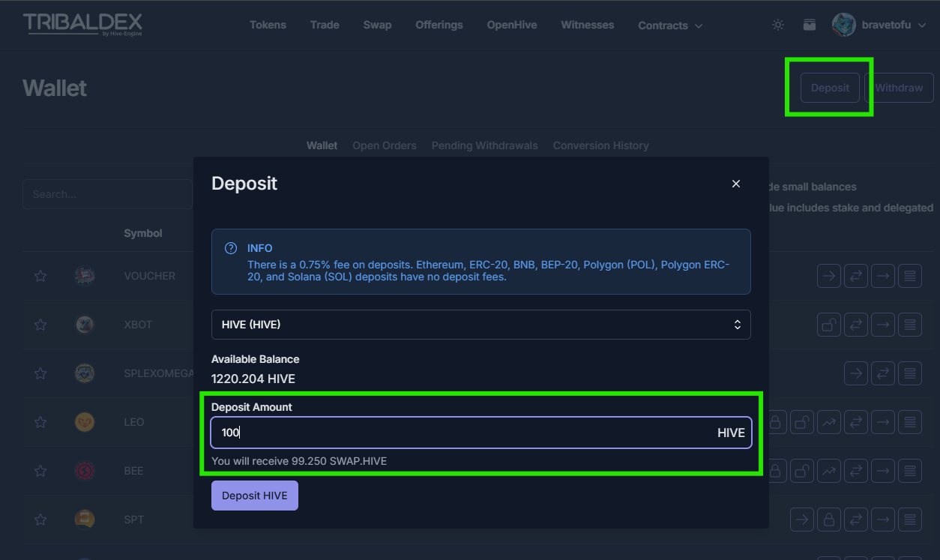Open the history list icon in the SPT row
940x560 pixels.
pyautogui.click(x=910, y=519)
